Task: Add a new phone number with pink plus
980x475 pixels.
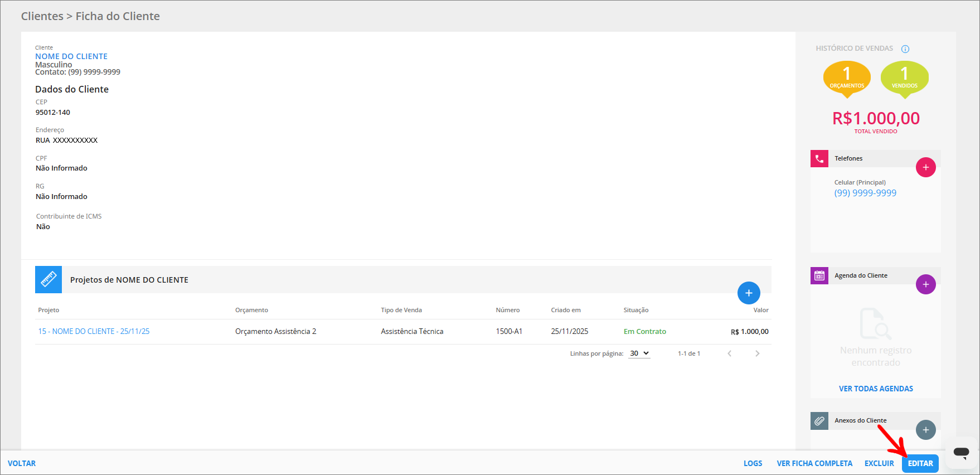Action: point(925,167)
